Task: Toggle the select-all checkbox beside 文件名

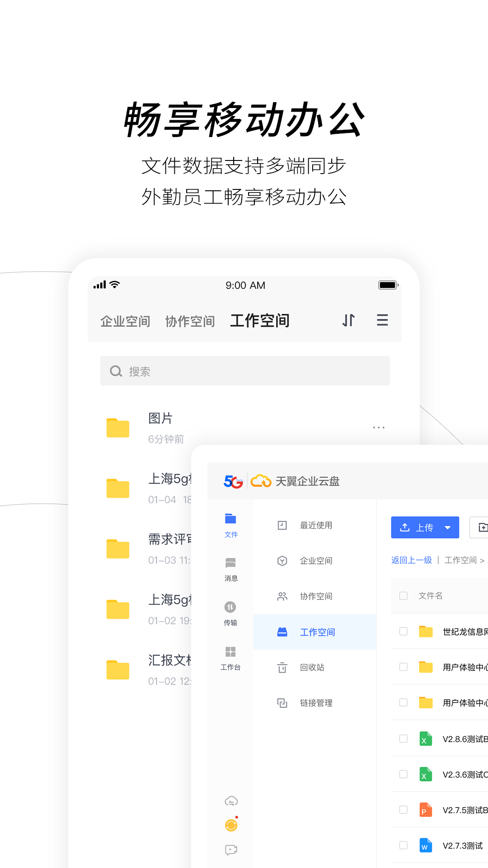Action: tap(404, 595)
